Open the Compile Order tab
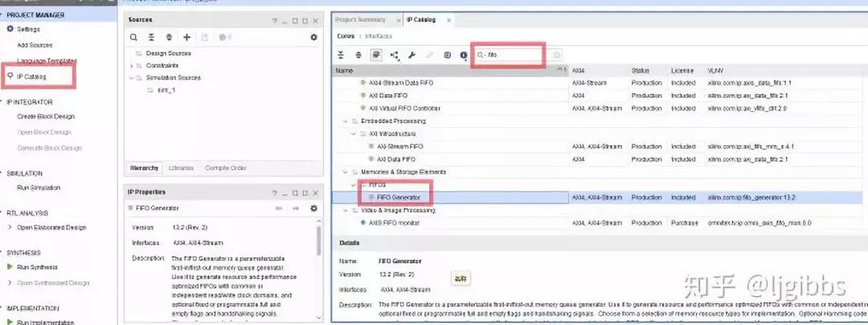Screen dimensions: 868x325 pos(226,168)
